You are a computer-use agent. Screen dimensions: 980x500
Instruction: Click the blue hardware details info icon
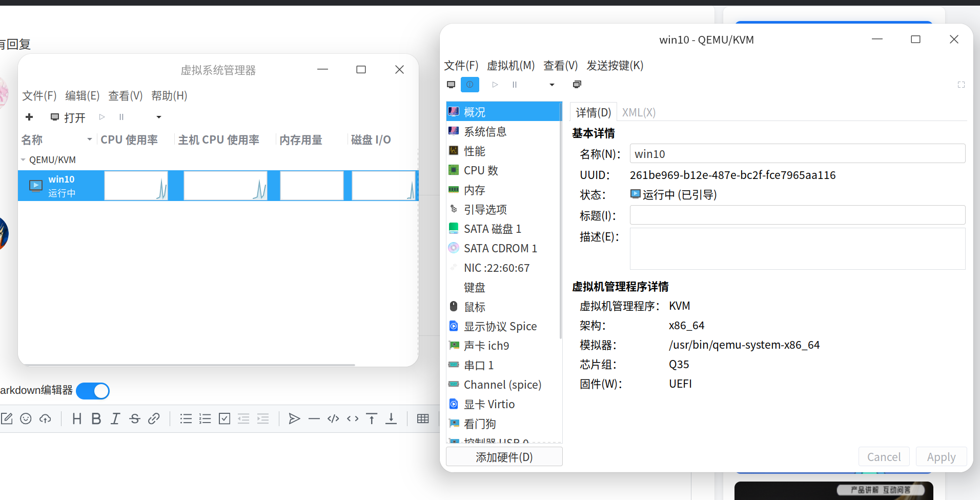tap(469, 85)
